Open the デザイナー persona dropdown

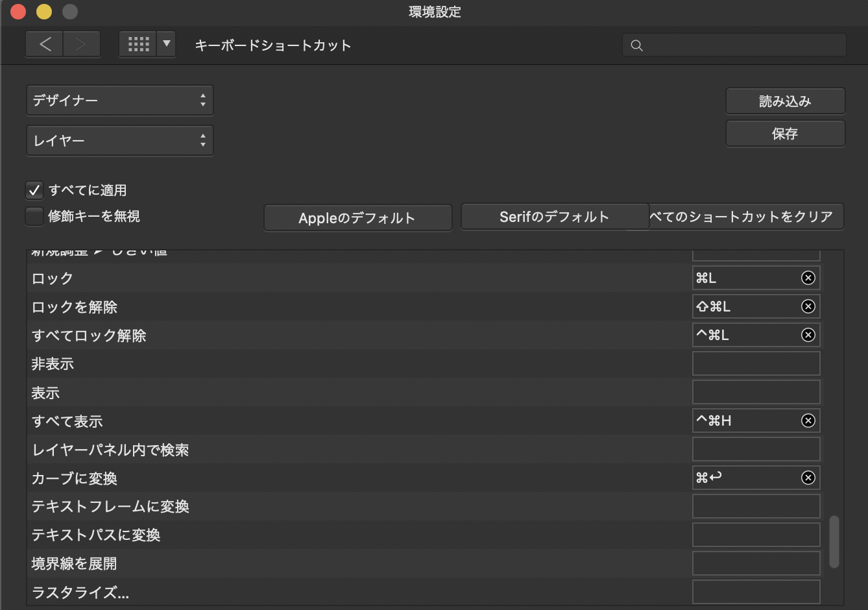tap(119, 100)
